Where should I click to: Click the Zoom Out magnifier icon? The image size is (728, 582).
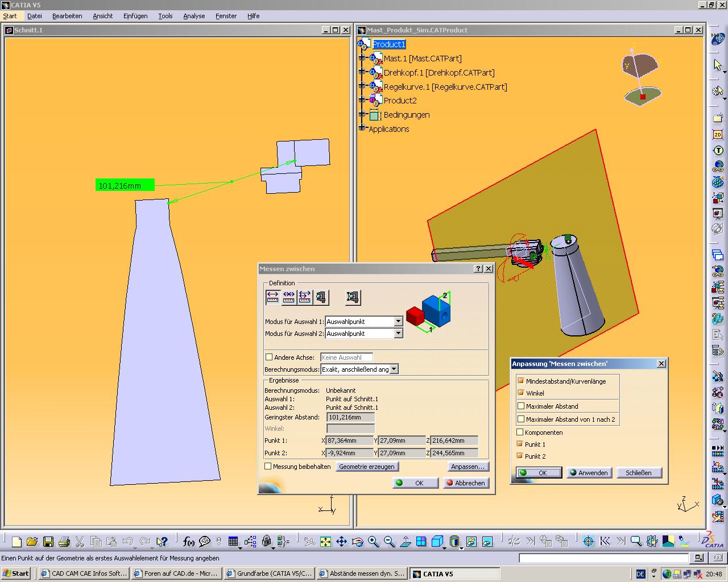[x=389, y=542]
